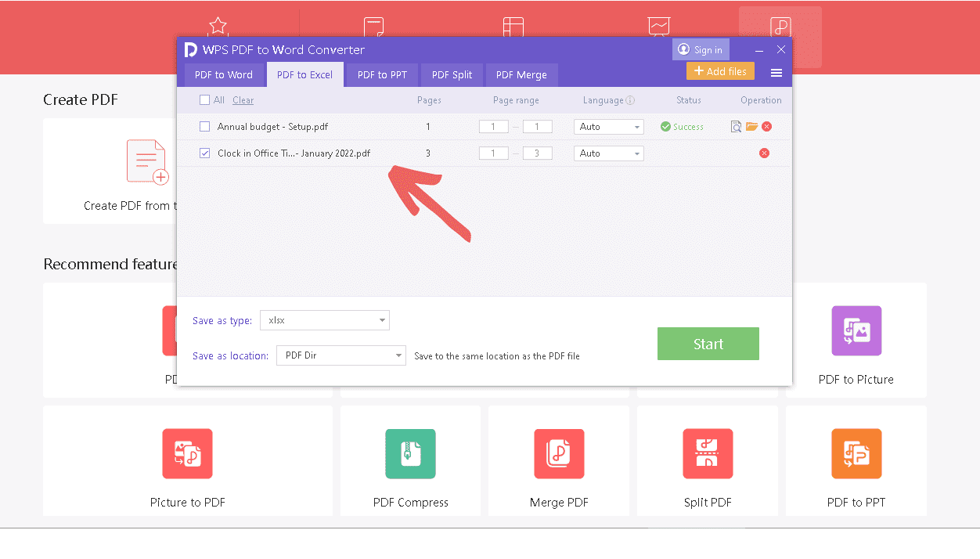Screen dimensions: 980x559
Task: Open the Save as type dropdown
Action: tap(325, 320)
